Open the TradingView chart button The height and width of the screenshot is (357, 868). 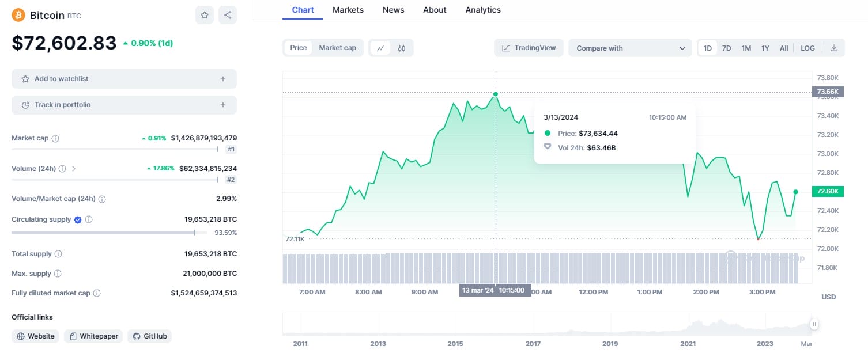(x=529, y=48)
